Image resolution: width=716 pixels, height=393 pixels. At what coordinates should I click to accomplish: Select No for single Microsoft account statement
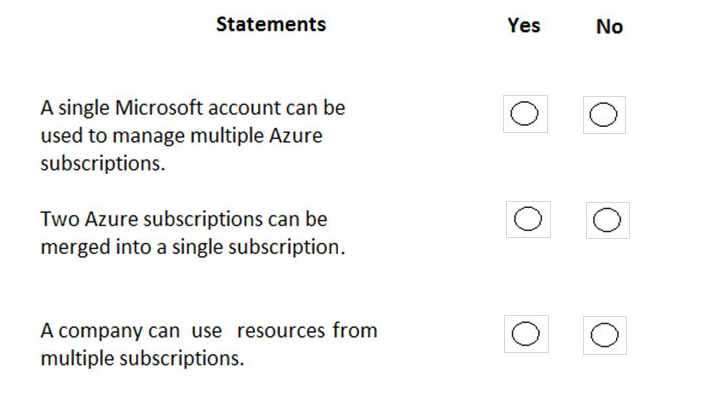click(604, 115)
